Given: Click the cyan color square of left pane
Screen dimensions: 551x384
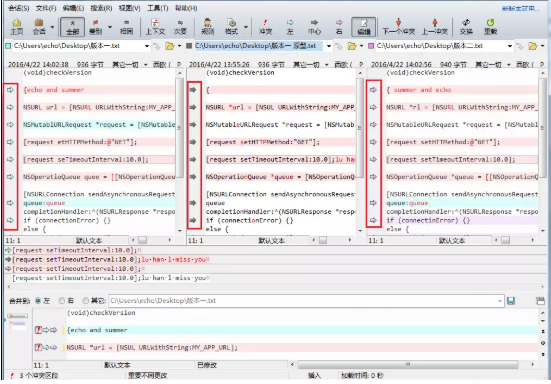Looking at the screenshot, I should point(8,46).
